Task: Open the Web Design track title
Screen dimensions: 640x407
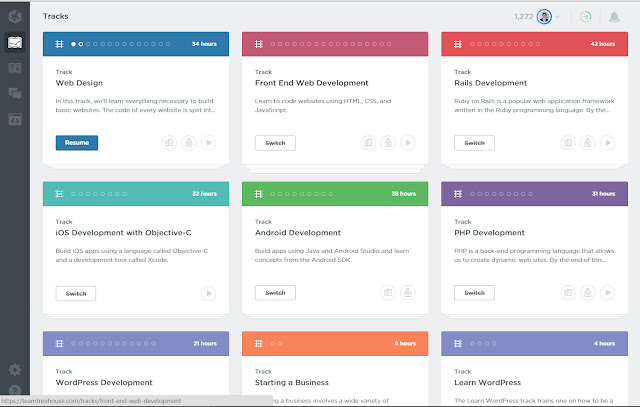Action: tap(79, 83)
